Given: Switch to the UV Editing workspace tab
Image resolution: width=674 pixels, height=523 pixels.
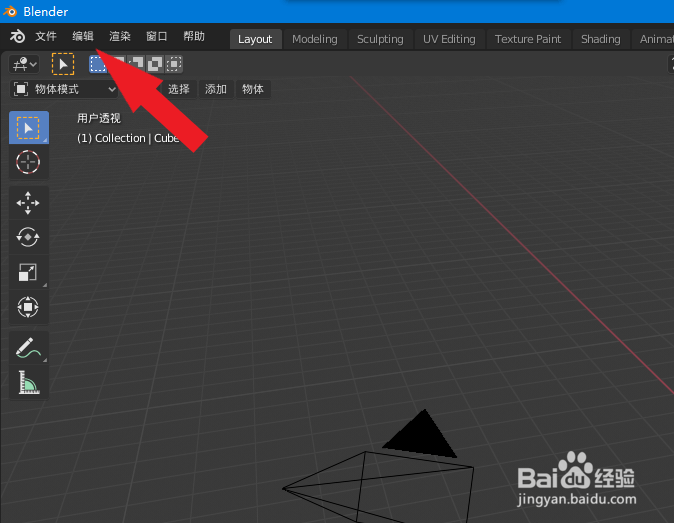Looking at the screenshot, I should (x=449, y=39).
